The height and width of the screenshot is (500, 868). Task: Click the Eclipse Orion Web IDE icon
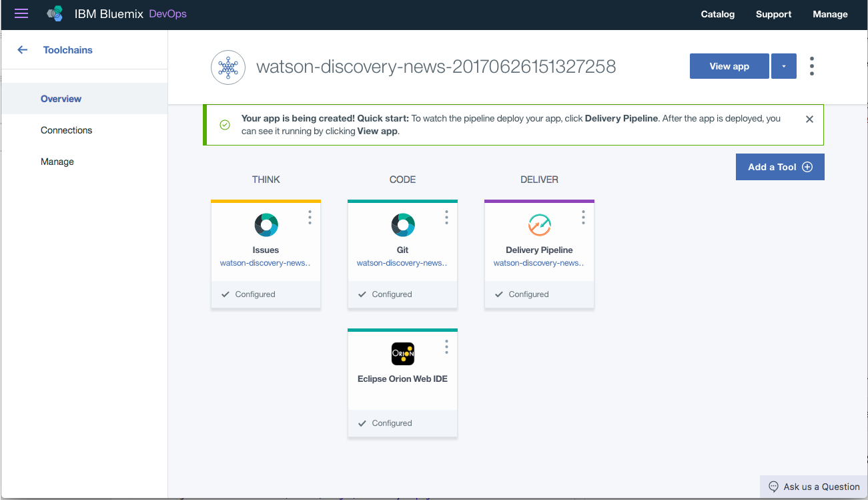click(x=403, y=354)
